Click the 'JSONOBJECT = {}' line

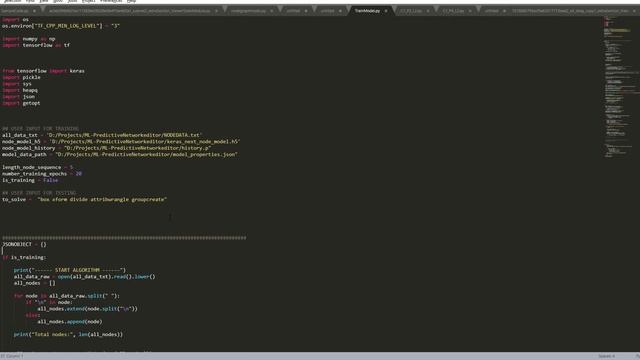coord(24,244)
